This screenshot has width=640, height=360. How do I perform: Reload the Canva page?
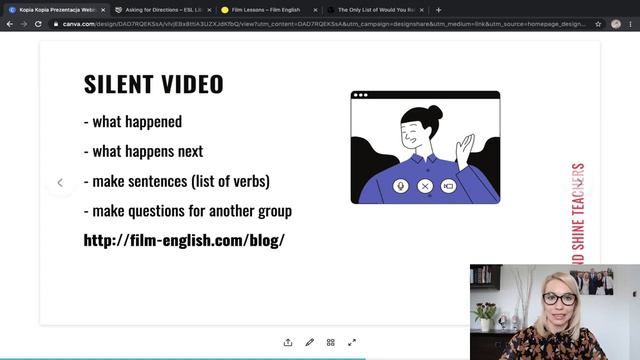click(38, 24)
